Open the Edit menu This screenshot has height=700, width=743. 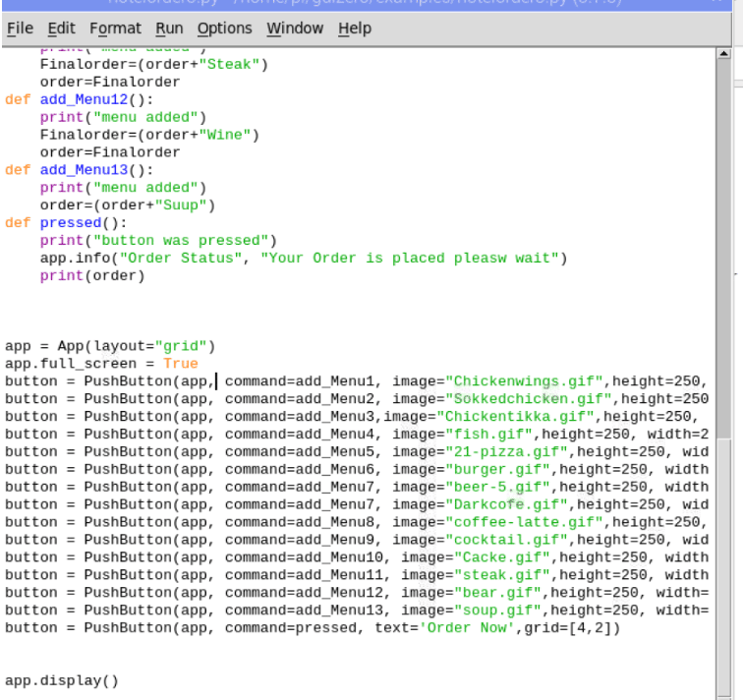61,29
